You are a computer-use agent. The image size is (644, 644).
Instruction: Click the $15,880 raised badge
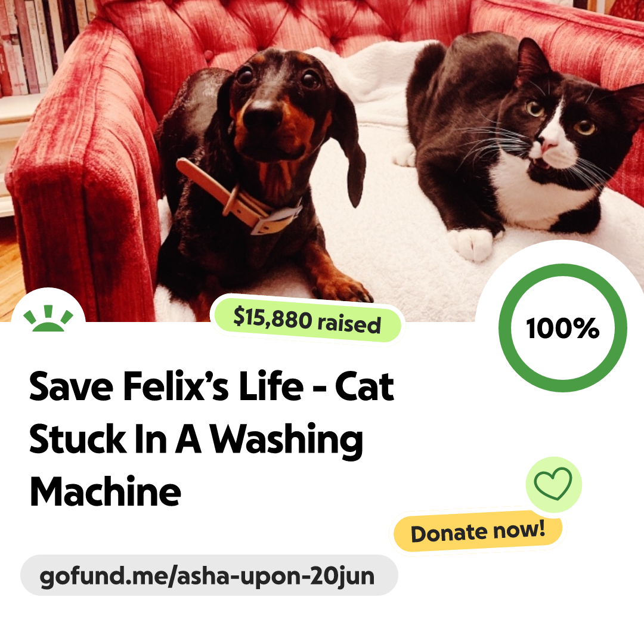(x=307, y=320)
